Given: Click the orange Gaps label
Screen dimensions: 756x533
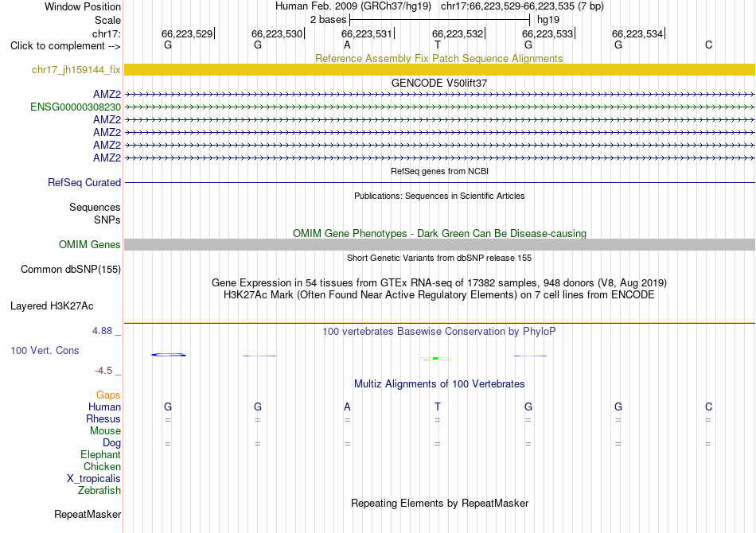Looking at the screenshot, I should [x=108, y=395].
